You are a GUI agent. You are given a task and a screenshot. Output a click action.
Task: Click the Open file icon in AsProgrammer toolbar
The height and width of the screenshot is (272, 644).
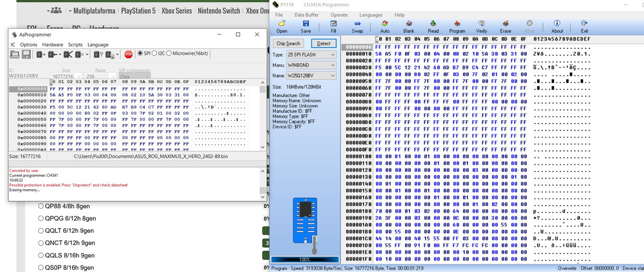click(x=15, y=54)
